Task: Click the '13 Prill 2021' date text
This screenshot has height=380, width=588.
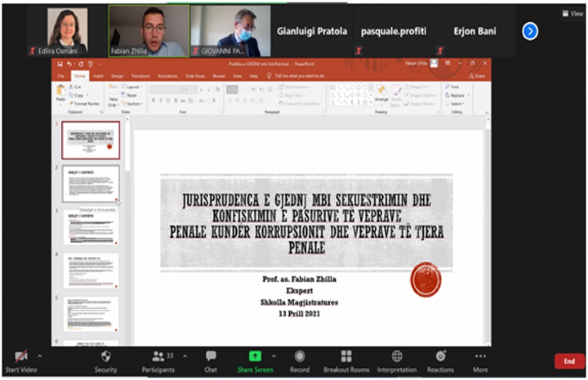Action: point(299,314)
